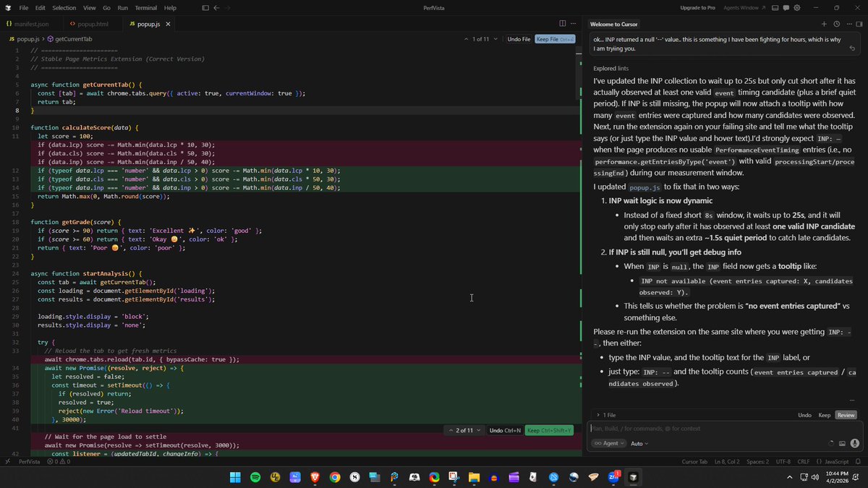Open the Cursor cube icon in taskbar
868x488 pixels.
click(633, 477)
